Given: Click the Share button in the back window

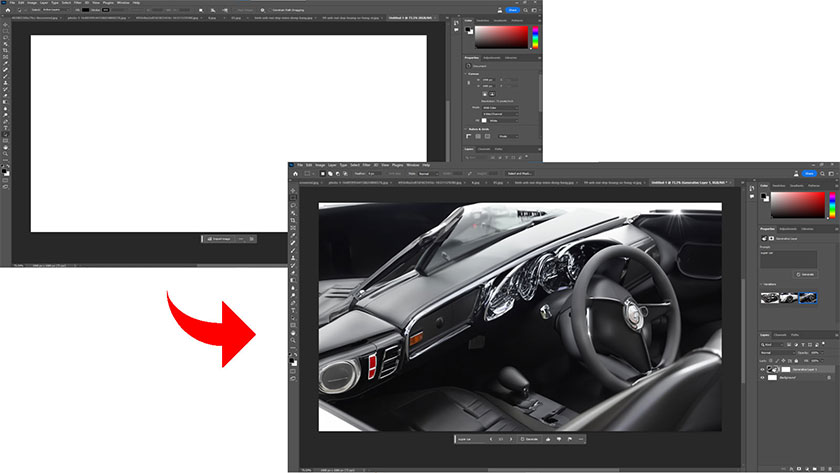Looking at the screenshot, I should (x=513, y=10).
